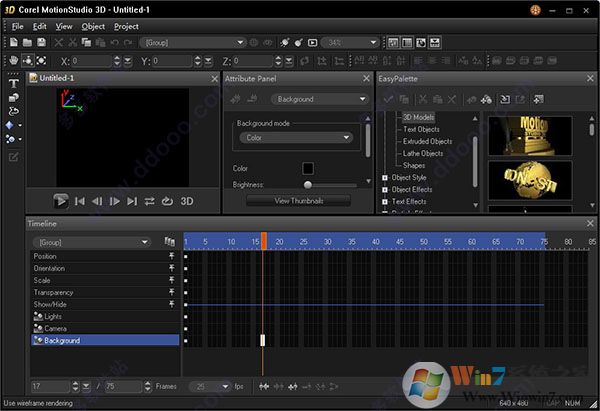600x411 pixels.
Task: Open the Background mode Color dropdown
Action: 296,137
